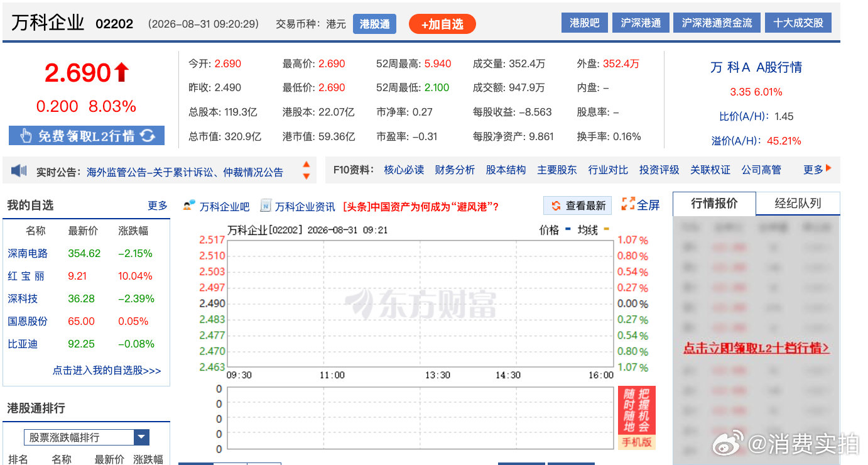This screenshot has height=465, width=868.
Task: Open 万科A A股行情 link
Action: coord(756,67)
